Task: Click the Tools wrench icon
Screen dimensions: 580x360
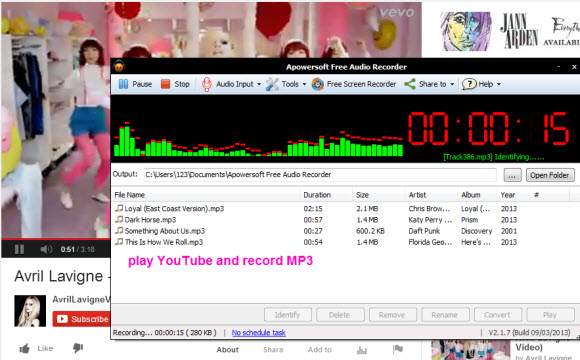Action: pyautogui.click(x=272, y=84)
